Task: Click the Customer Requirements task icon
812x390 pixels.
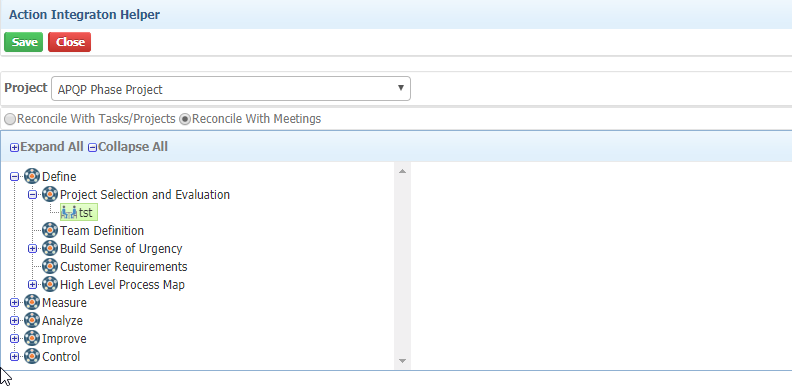Action: point(50,266)
